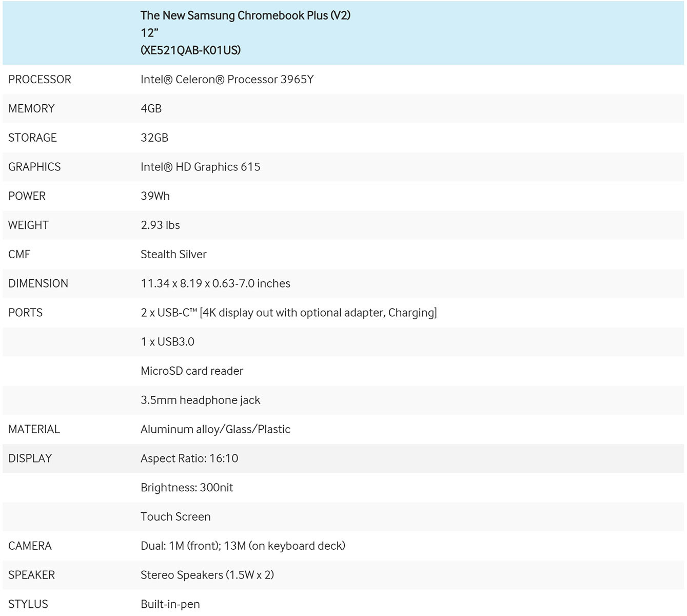The image size is (687, 616).
Task: Select the header 'The New Samsung Chromebook Plus (V2)'
Action: (245, 15)
